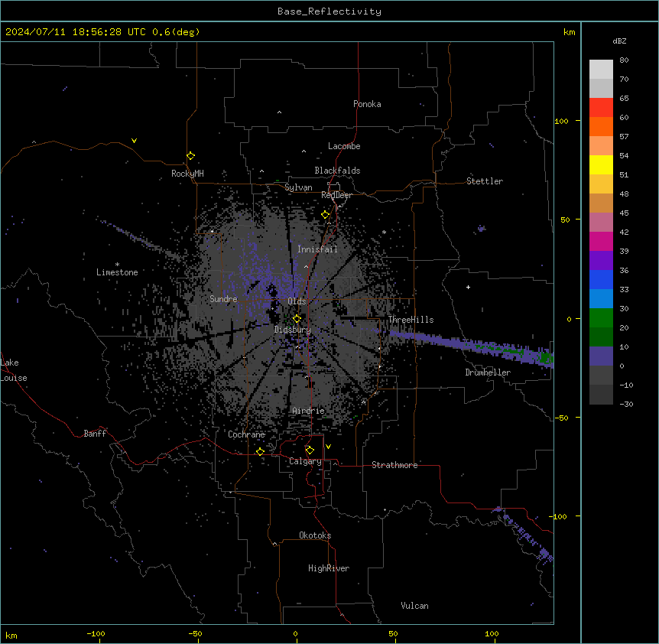Click the km unit label at top right

(570, 32)
